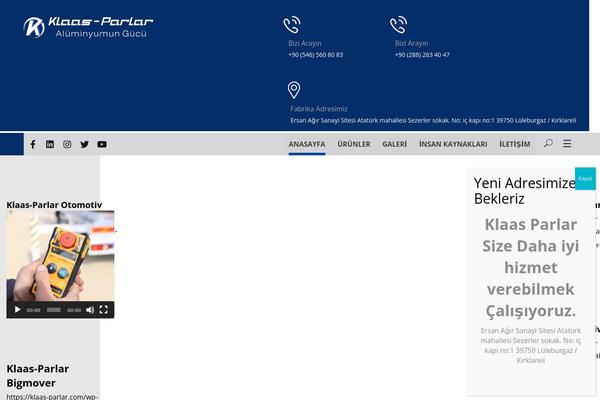Mute the video volume
The width and height of the screenshot is (600, 400).
[90, 310]
